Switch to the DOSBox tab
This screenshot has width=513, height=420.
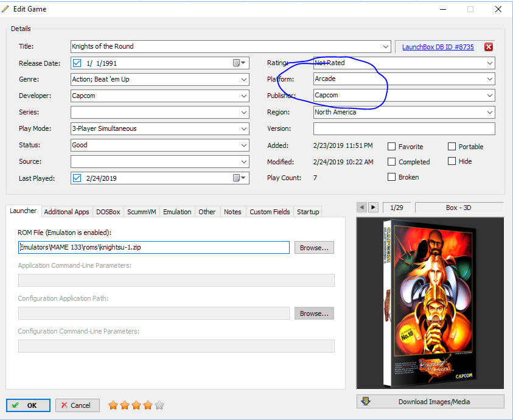tap(108, 212)
